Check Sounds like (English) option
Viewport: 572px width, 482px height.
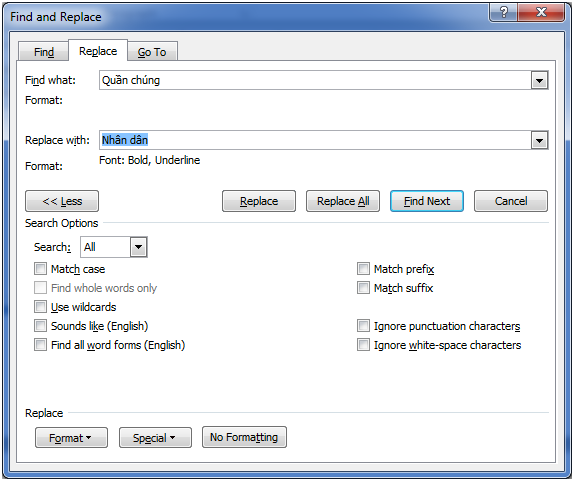click(40, 326)
